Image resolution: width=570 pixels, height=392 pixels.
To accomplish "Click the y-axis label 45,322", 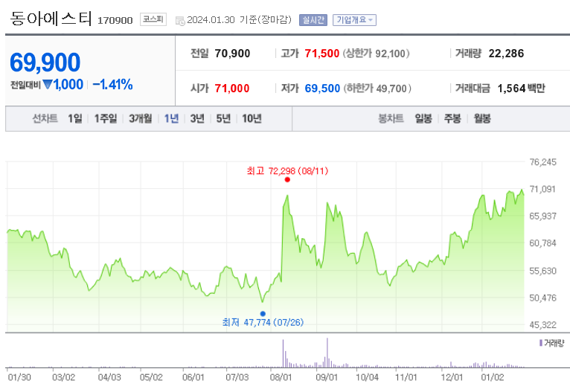I will [542, 325].
